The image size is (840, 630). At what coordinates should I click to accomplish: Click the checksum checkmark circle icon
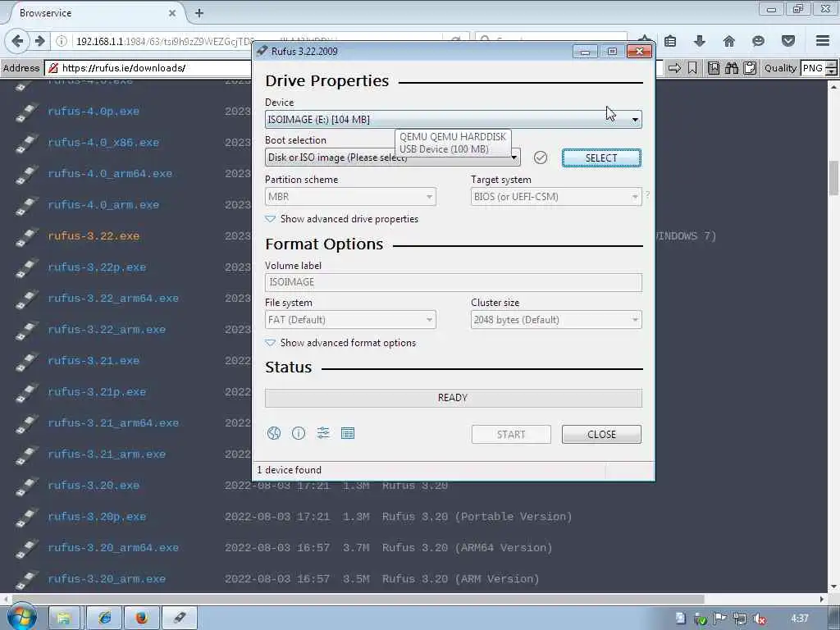[541, 157]
